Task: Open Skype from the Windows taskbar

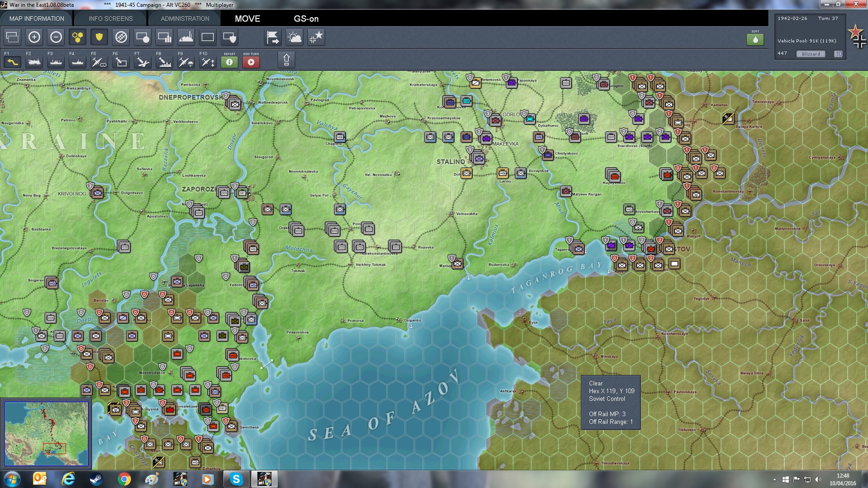Action: (x=236, y=479)
